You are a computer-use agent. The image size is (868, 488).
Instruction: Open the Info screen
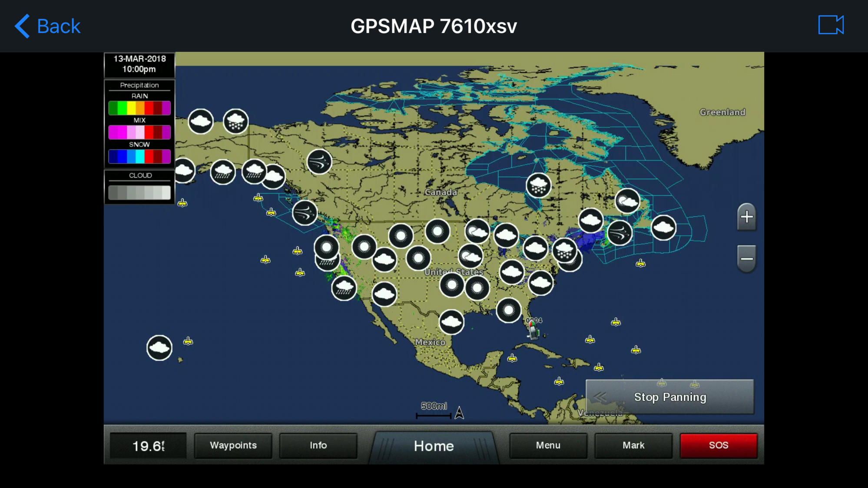pyautogui.click(x=318, y=445)
